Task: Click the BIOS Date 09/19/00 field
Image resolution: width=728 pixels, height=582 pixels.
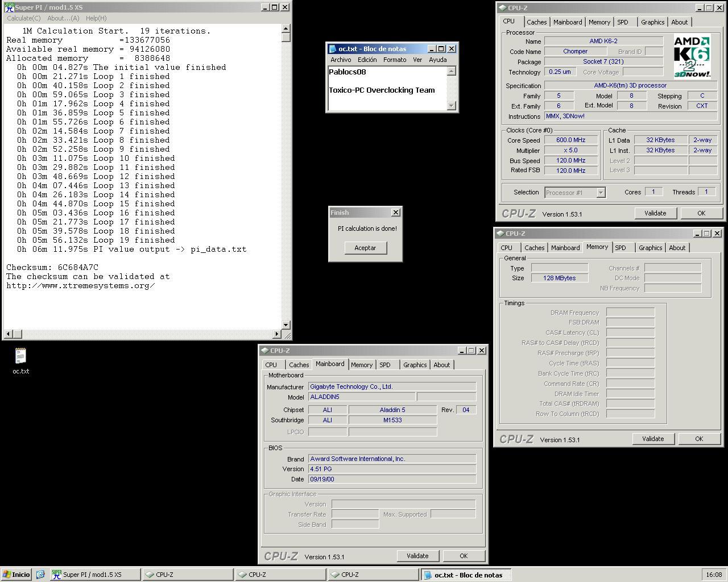Action: [x=392, y=479]
